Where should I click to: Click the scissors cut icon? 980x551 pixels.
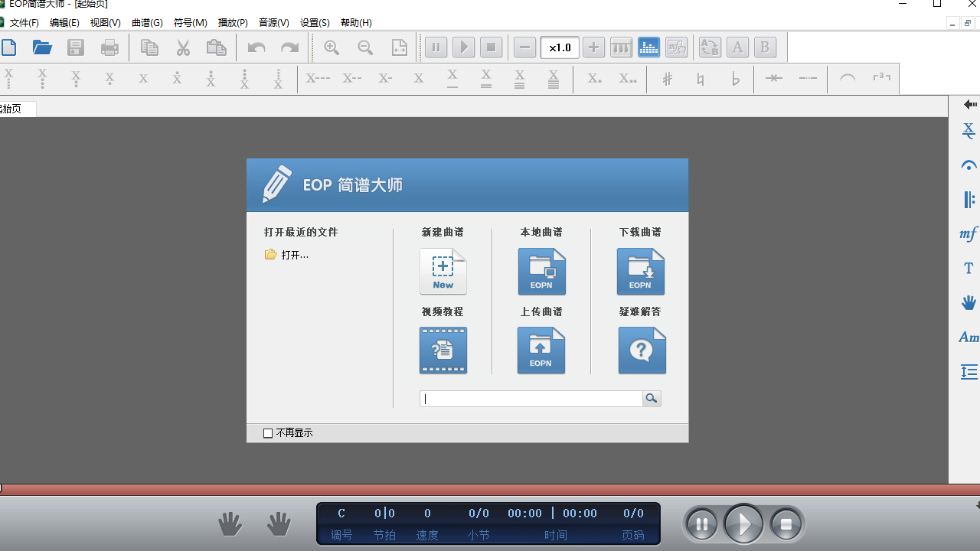(x=183, y=47)
